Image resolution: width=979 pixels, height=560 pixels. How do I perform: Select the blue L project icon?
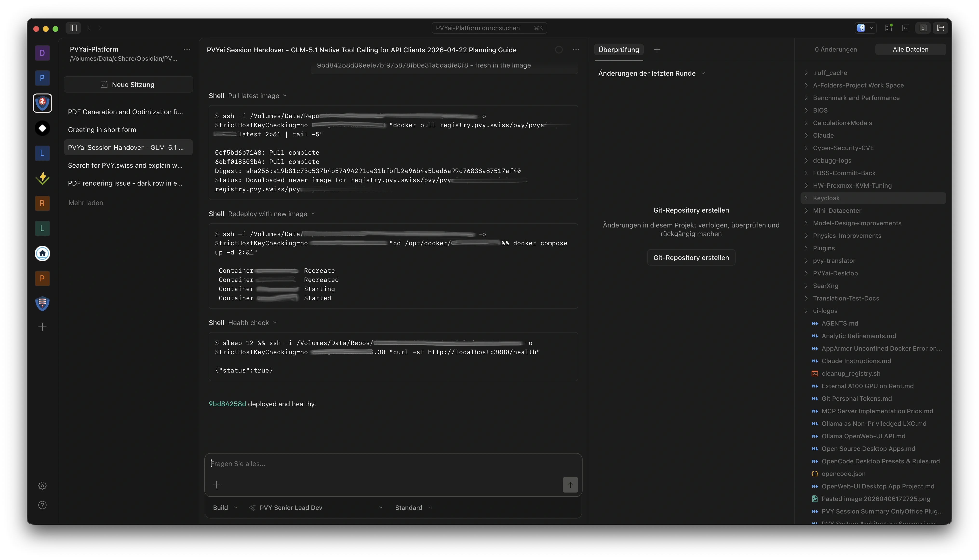pyautogui.click(x=42, y=153)
